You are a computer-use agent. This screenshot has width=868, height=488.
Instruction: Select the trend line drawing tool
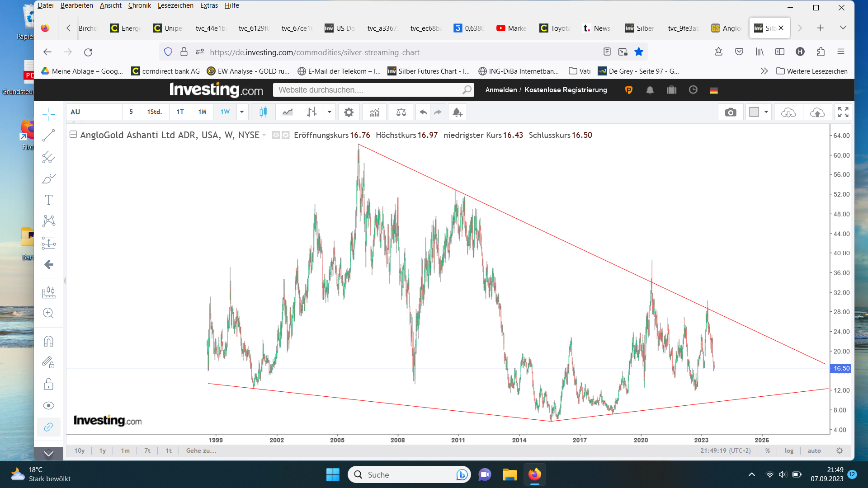pyautogui.click(x=48, y=135)
